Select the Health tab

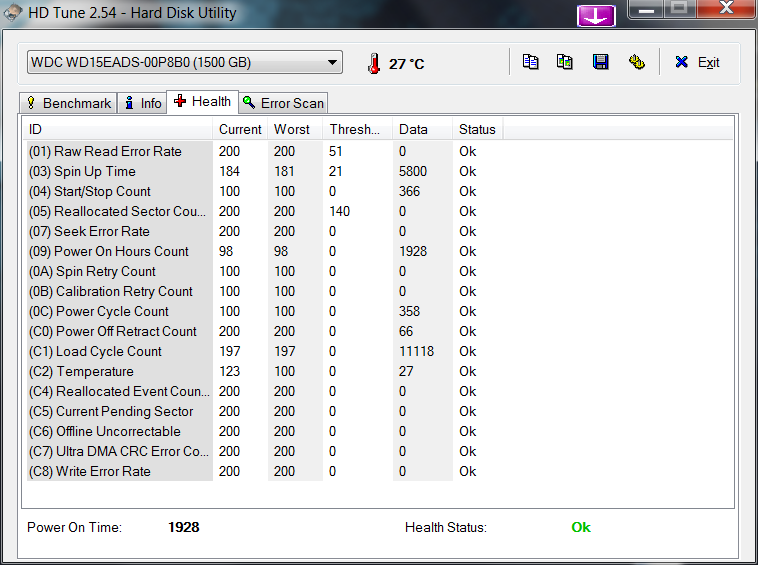203,101
